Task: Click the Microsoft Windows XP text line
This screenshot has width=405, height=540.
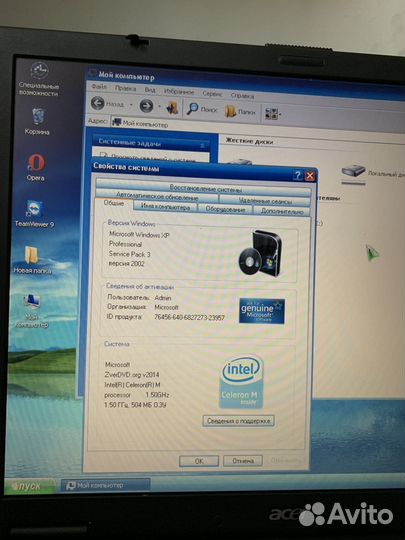Action: tap(139, 235)
